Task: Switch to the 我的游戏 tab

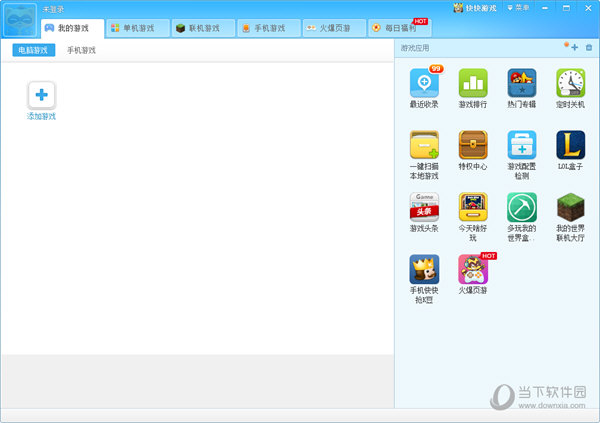Action: (x=72, y=28)
